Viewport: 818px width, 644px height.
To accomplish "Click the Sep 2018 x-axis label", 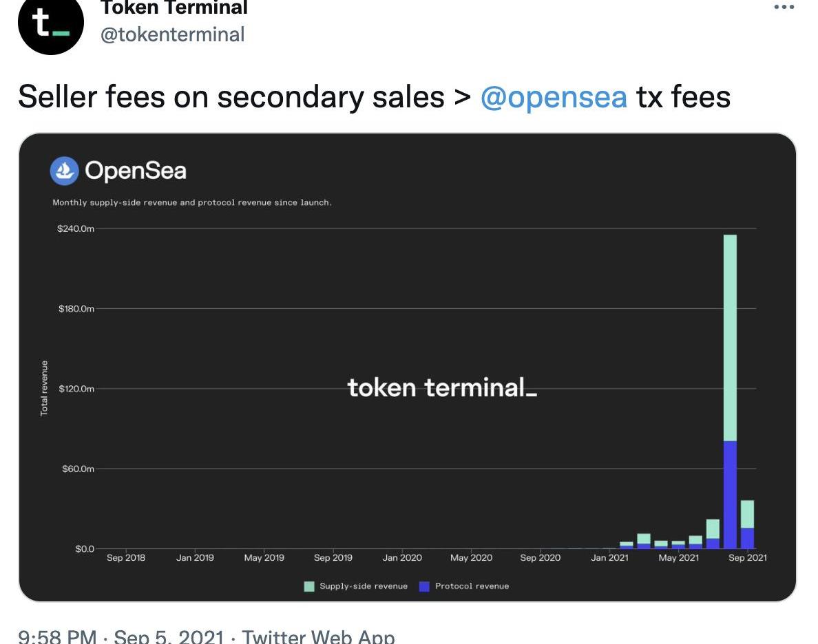I will [126, 558].
